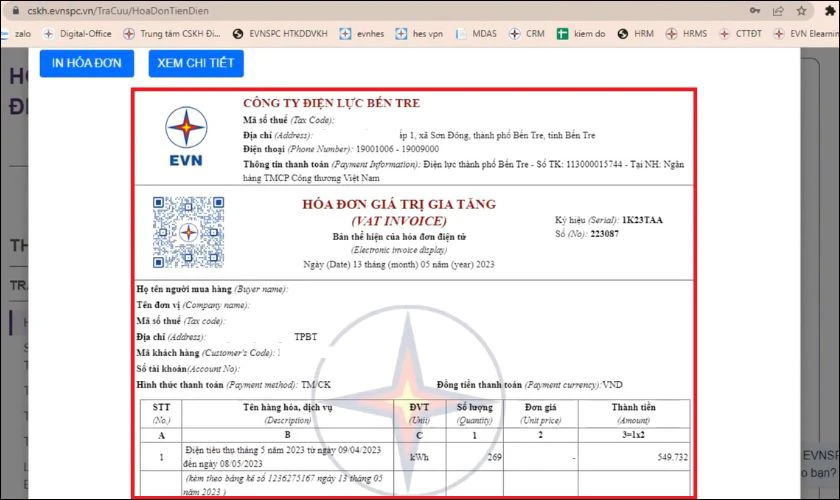Click the share page icon in address bar
The width and height of the screenshot is (840, 500).
pos(778,11)
